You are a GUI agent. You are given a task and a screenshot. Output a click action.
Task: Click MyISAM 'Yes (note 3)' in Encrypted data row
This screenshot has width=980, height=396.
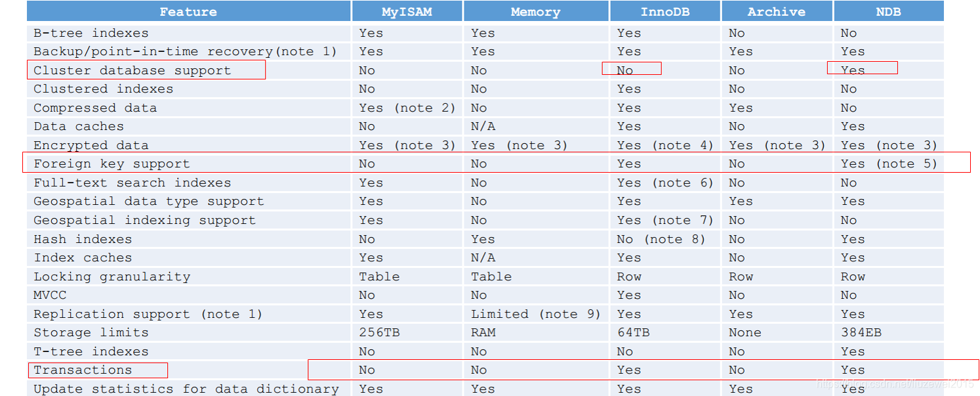[x=407, y=145]
